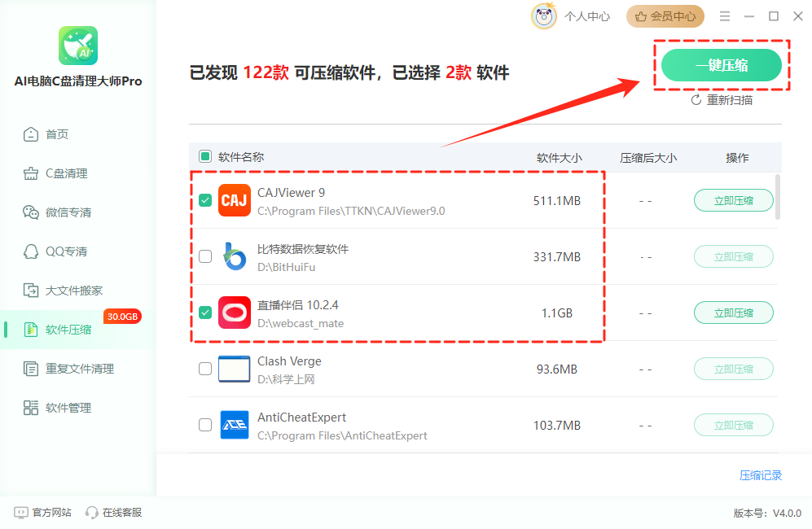Open 会员中心 membership center
The height and width of the screenshot is (529, 812).
665,16
